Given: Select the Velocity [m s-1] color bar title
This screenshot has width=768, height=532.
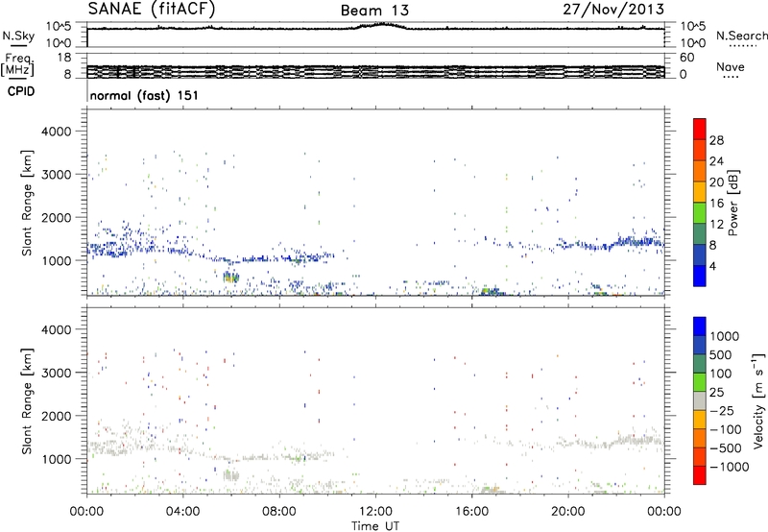Looking at the screenshot, I should 758,400.
